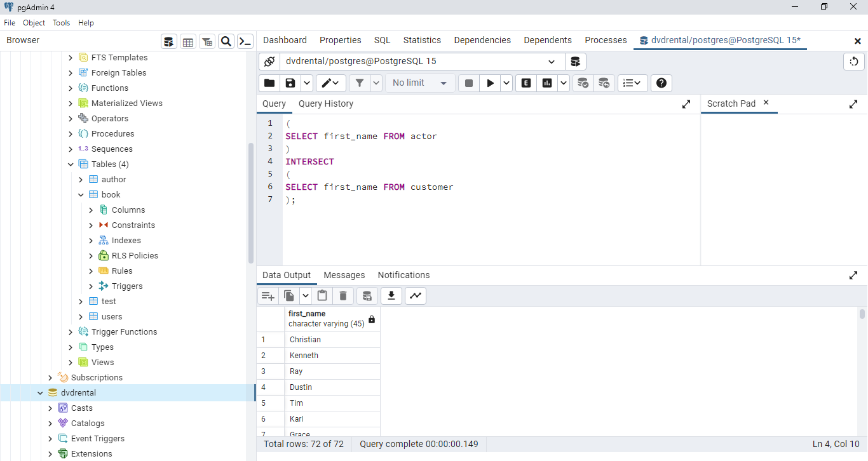Collapse the book table node

(81, 195)
